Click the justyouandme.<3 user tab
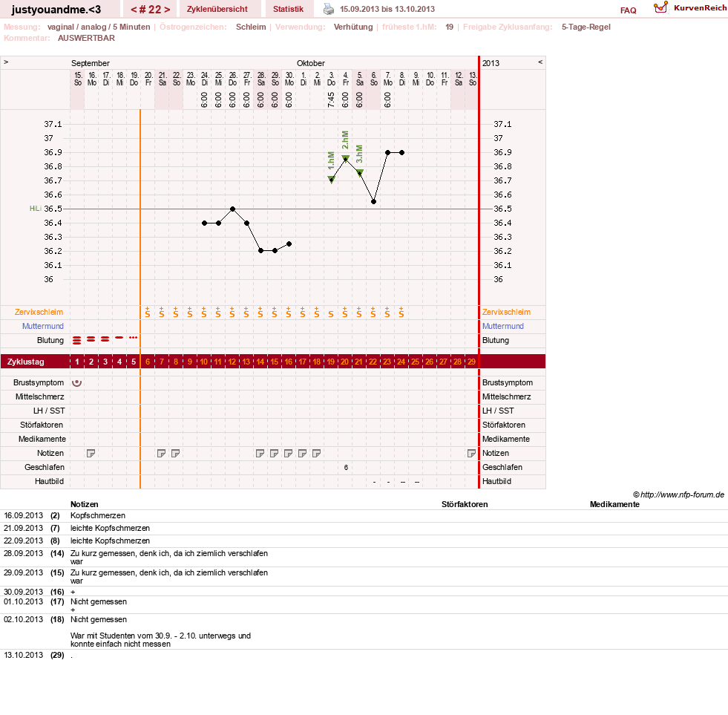This screenshot has height=715, width=728. [x=56, y=10]
